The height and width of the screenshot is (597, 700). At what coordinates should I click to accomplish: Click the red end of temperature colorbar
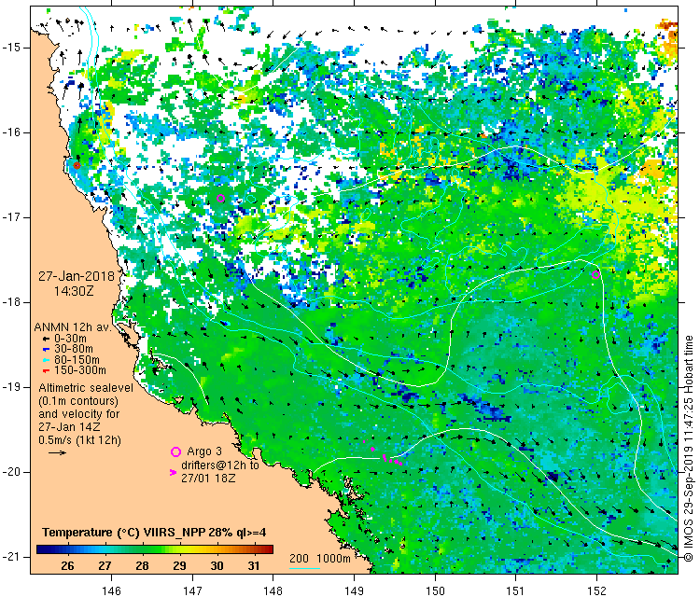tap(266, 549)
